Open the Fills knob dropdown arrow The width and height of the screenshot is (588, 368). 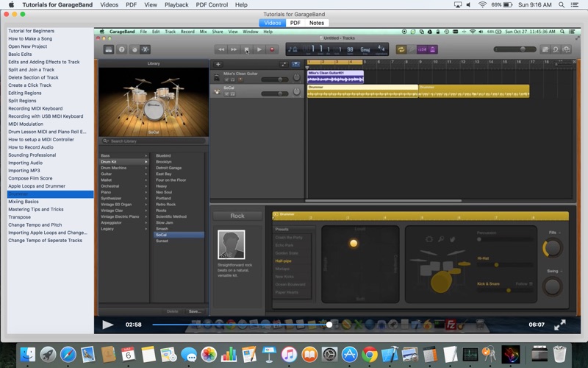(560, 233)
